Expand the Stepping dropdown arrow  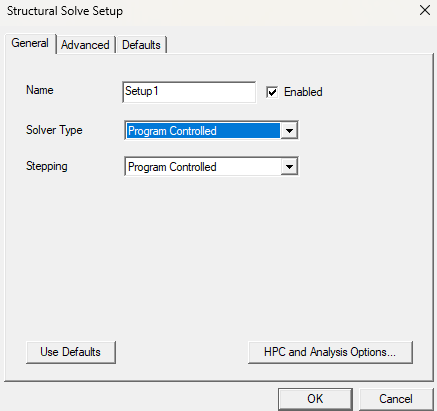(289, 167)
